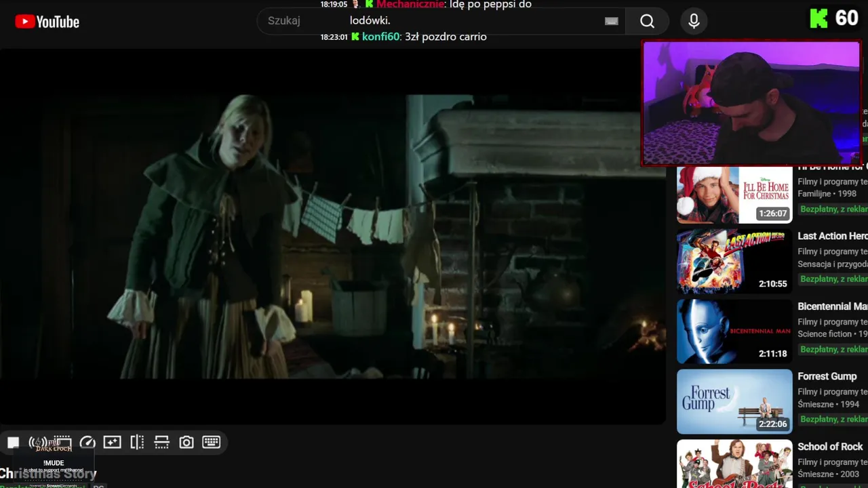Click 'Science fiction' genre text
Screen dimensions: 868x488
(x=824, y=334)
